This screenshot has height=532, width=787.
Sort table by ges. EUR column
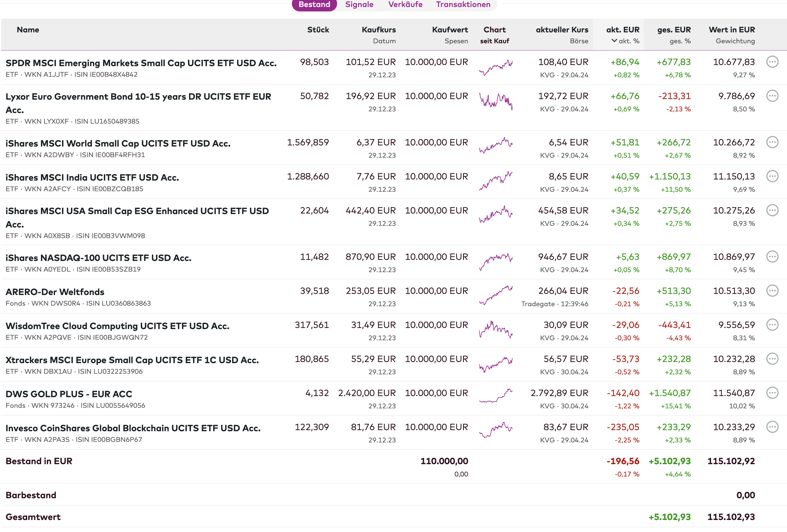pyautogui.click(x=674, y=30)
